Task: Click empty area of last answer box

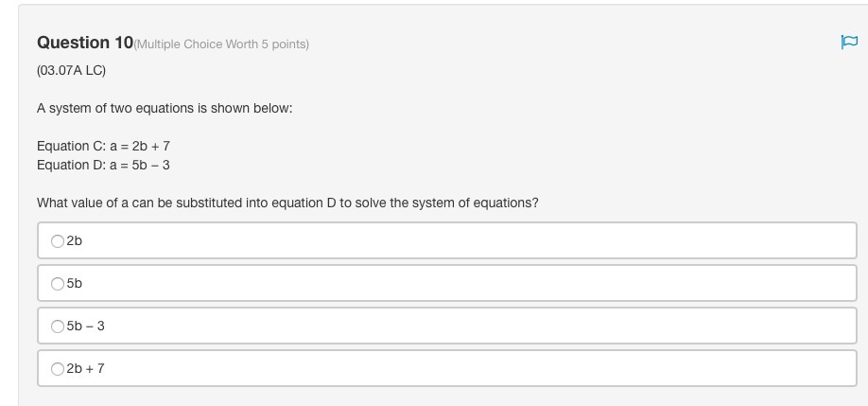Action: pos(473,369)
